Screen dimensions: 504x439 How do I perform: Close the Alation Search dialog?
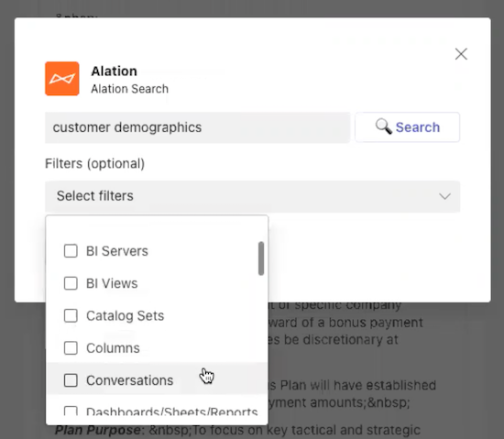pyautogui.click(x=461, y=54)
